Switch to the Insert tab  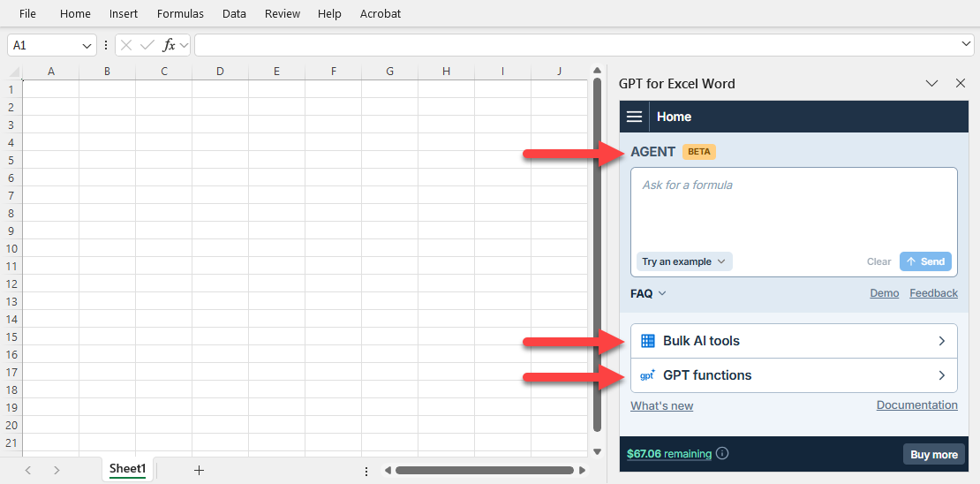click(x=123, y=13)
